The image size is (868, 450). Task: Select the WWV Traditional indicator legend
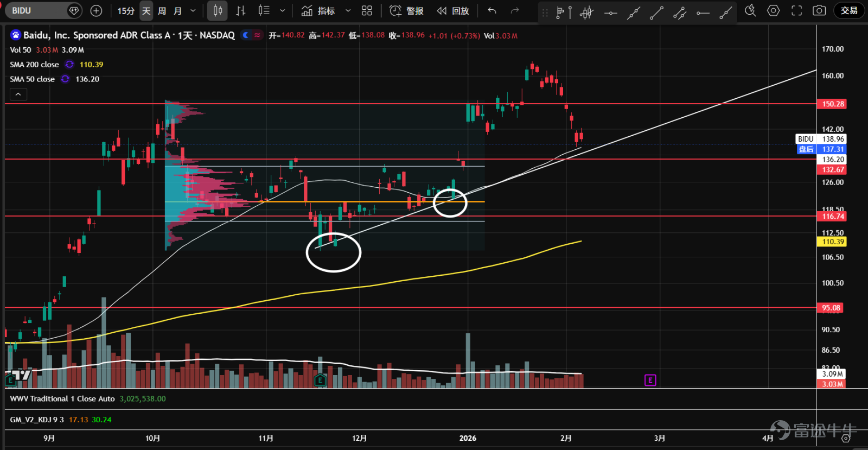coord(62,399)
